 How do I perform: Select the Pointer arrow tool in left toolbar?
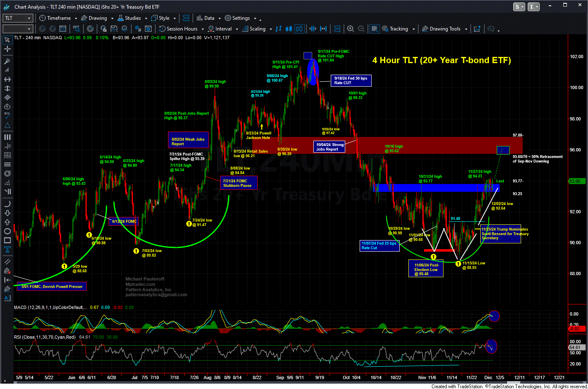[x=7, y=40]
